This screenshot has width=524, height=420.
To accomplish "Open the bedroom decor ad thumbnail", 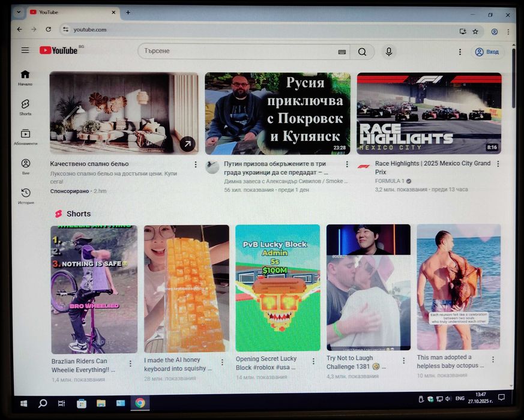I will tap(124, 113).
